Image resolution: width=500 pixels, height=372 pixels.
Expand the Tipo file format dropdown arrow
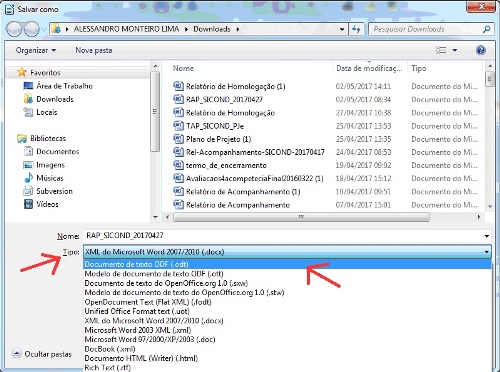(486, 252)
